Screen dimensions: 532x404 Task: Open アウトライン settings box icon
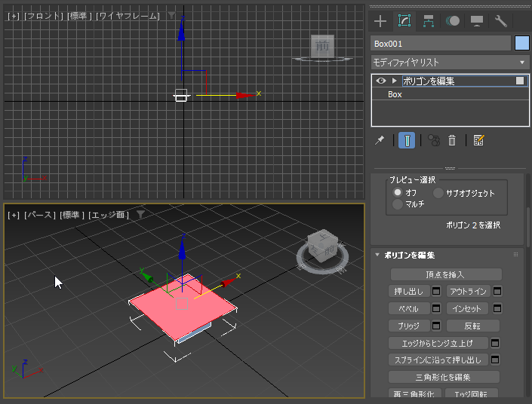[497, 291]
